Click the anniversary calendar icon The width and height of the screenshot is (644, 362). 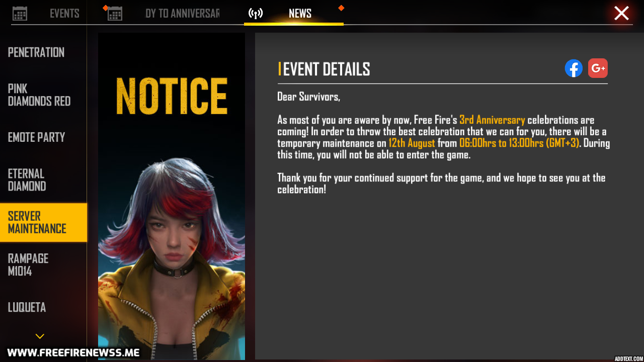tap(115, 14)
